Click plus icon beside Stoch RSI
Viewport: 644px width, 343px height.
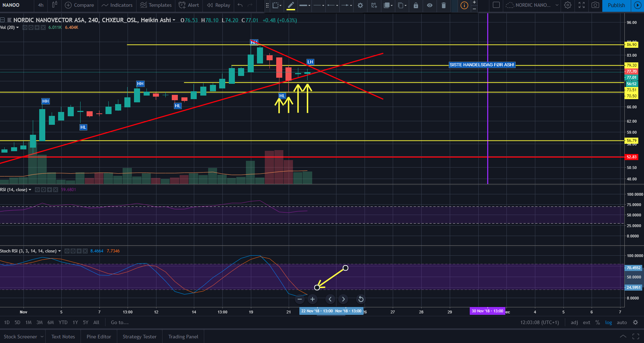[79, 251]
